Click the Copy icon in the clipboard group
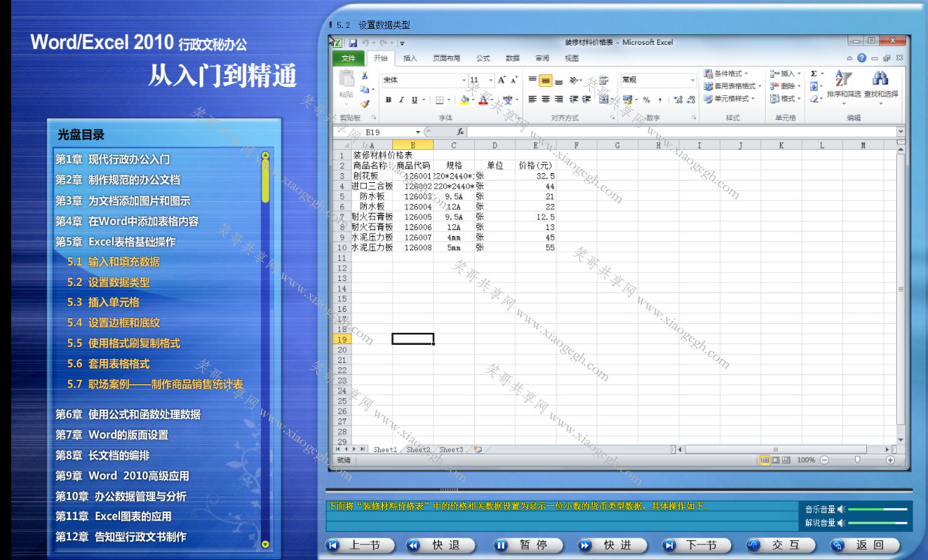Viewport: 928px width, 560px height. click(x=365, y=89)
